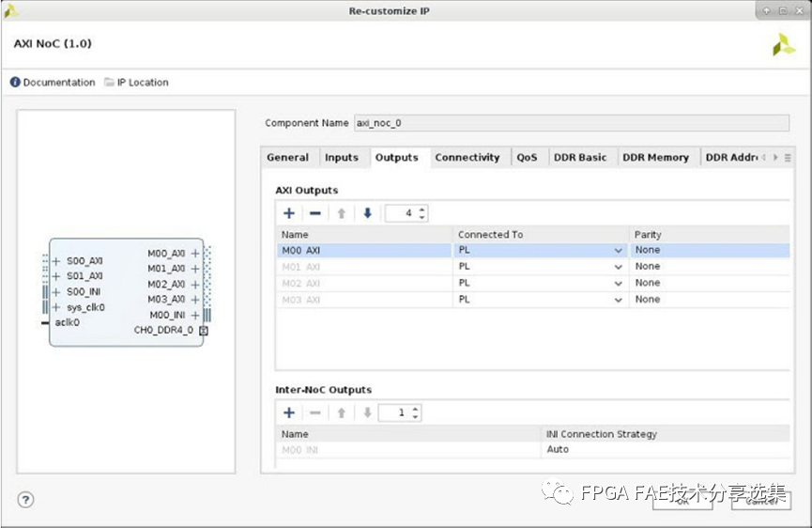Move AXI output down with down arrow
The height and width of the screenshot is (528, 812).
[367, 213]
